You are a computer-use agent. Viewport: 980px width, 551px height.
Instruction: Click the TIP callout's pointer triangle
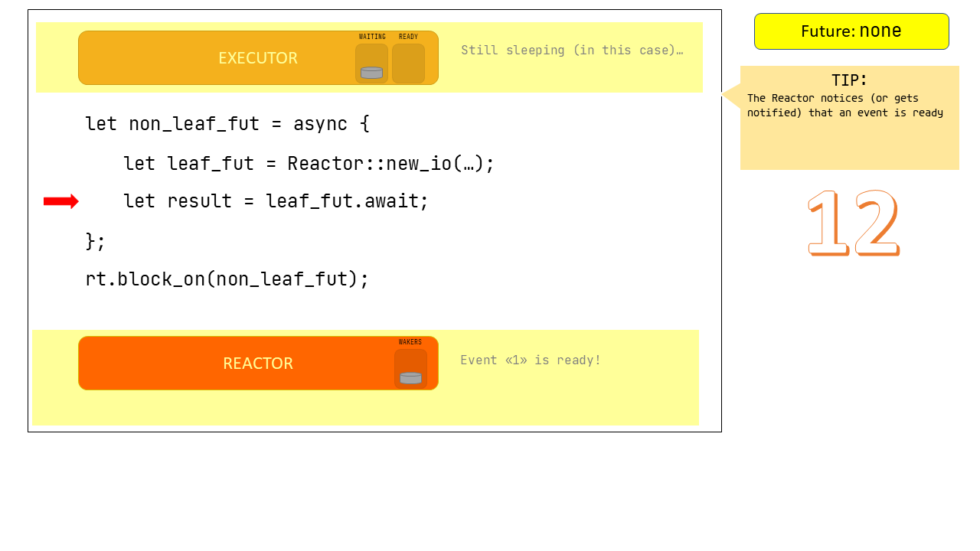[730, 96]
